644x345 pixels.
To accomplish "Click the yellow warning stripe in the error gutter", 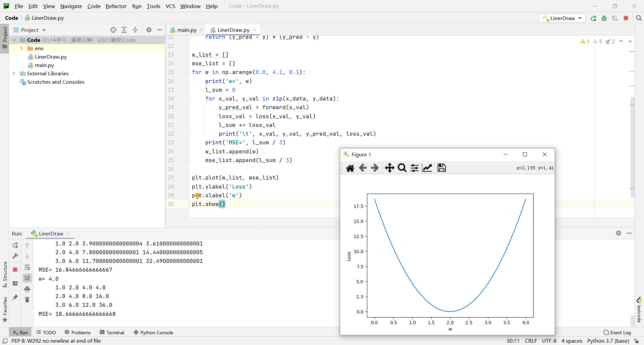I will (x=632, y=52).
